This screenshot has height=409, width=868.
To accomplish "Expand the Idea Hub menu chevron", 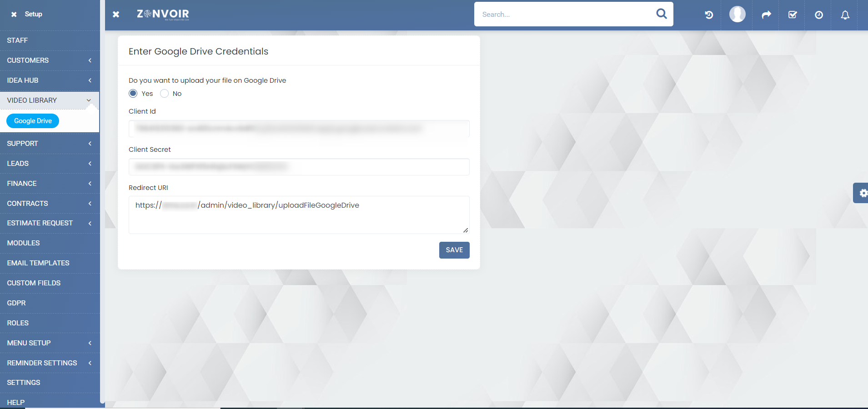I will pyautogui.click(x=90, y=80).
